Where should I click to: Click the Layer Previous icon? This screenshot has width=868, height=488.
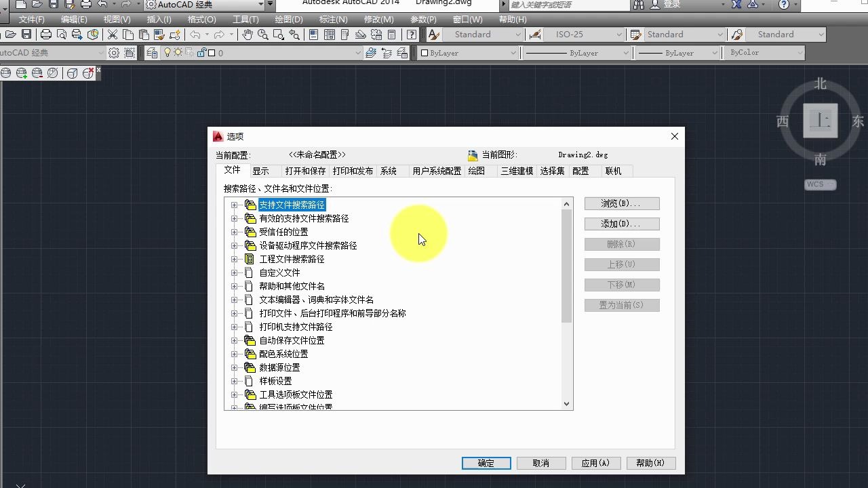pyautogui.click(x=387, y=53)
